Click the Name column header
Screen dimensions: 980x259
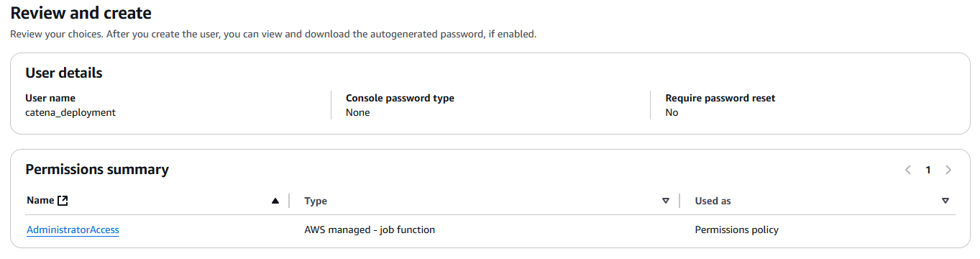[40, 201]
